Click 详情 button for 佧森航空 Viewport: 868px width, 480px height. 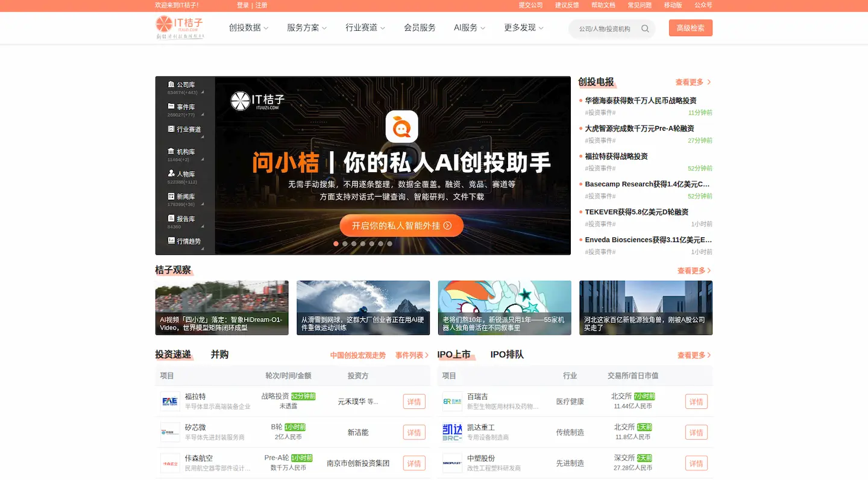414,463
